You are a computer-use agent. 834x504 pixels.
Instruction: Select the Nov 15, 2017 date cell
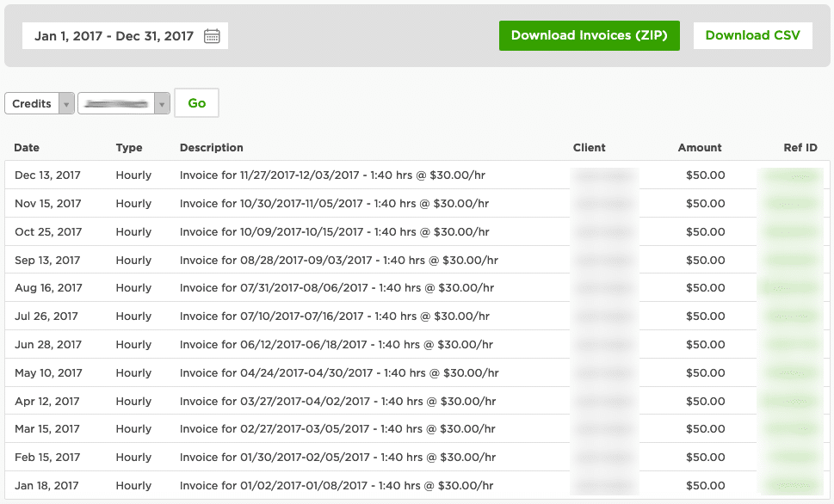pyautogui.click(x=48, y=204)
